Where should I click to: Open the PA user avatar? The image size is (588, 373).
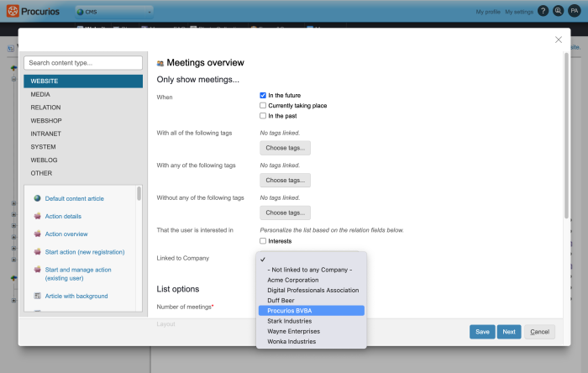click(574, 11)
